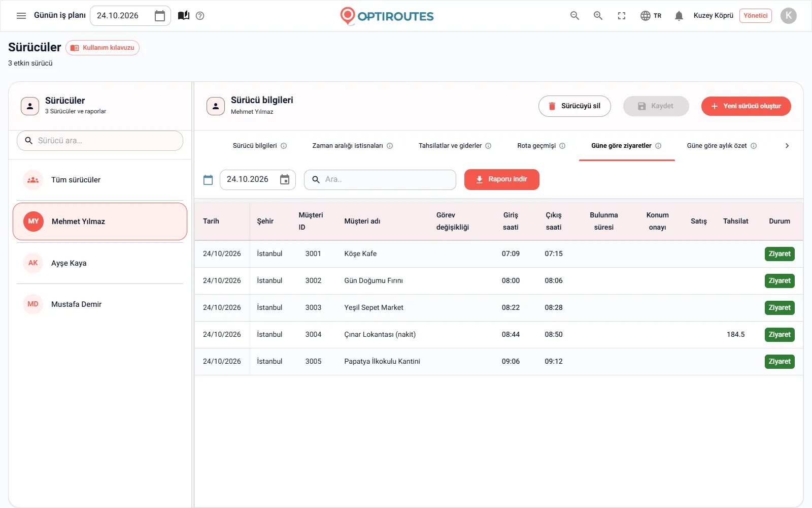Image resolution: width=812 pixels, height=508 pixels.
Task: Click the Yönetici role badge
Action: coord(755,16)
